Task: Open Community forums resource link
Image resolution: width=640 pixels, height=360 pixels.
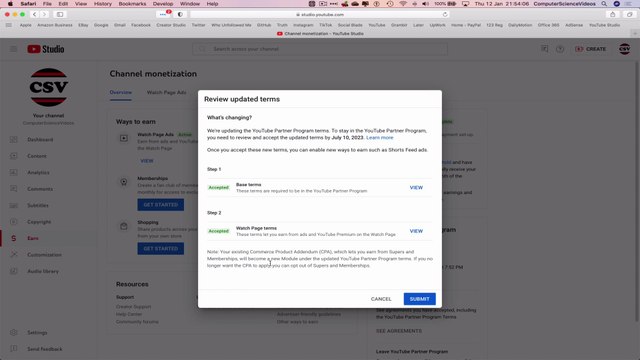Action: tap(137, 322)
